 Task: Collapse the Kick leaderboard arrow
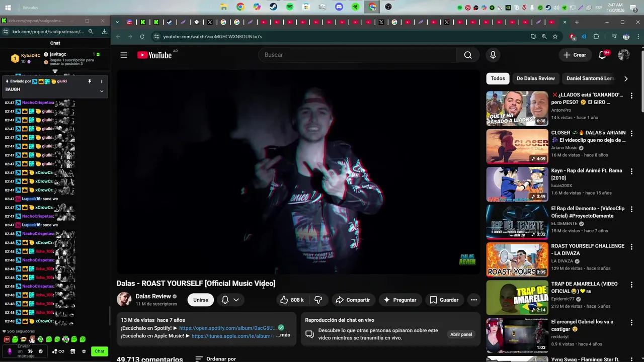[x=55, y=71]
